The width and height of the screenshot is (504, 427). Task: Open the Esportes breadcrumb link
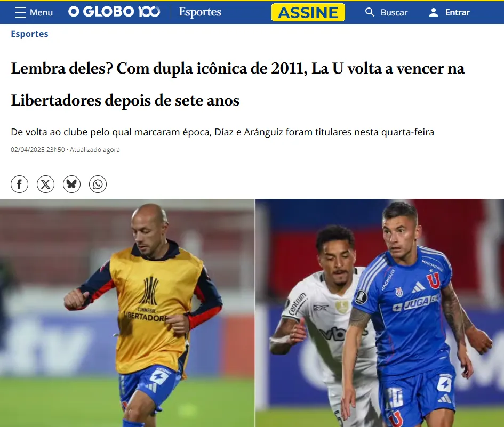coord(29,34)
